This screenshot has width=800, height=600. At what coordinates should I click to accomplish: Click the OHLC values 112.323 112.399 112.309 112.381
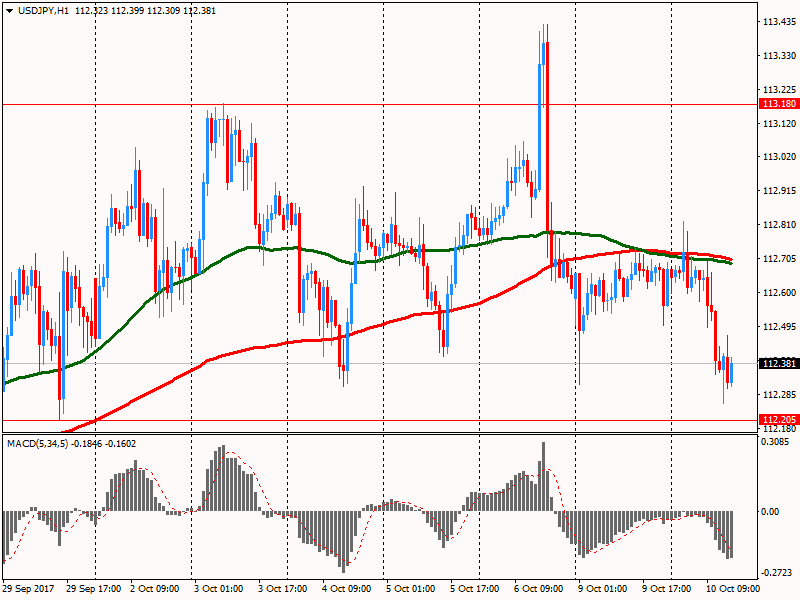(145, 11)
